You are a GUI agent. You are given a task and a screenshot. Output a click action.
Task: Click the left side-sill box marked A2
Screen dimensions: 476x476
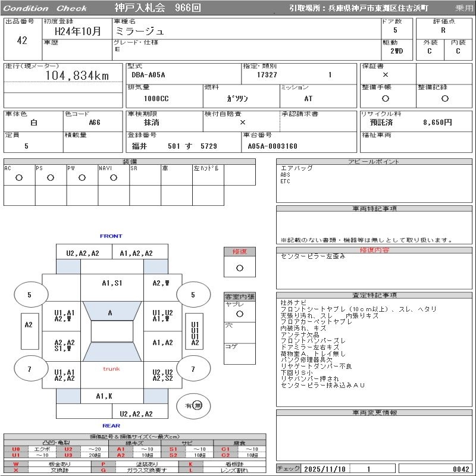coord(30,331)
